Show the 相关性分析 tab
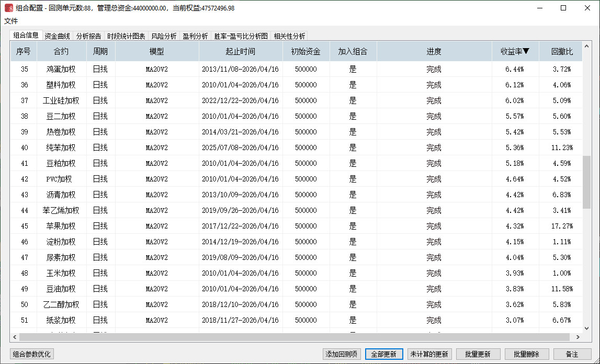Viewport: 600px width, 364px height. 289,36
